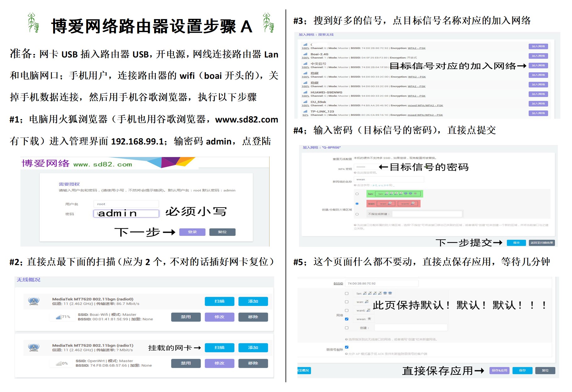572x392 pixels.
Task: Click the 71% signal strength icon
Action: pyautogui.click(x=58, y=317)
